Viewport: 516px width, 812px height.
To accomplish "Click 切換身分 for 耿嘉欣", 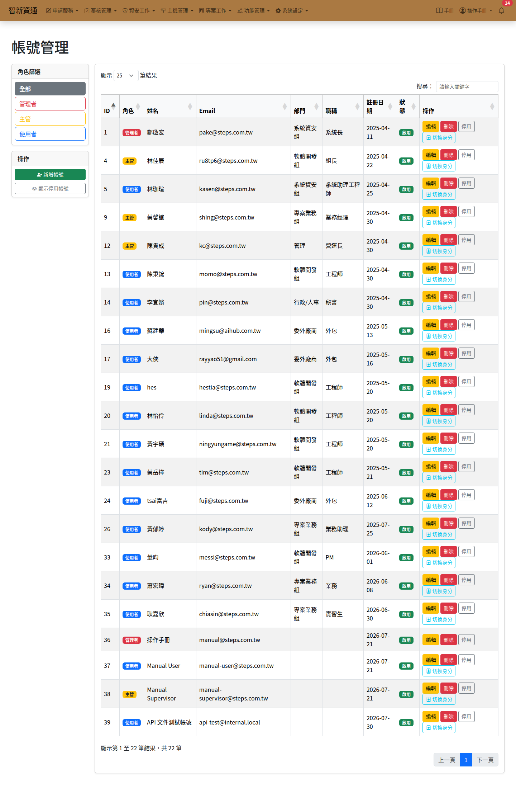I will pos(439,619).
